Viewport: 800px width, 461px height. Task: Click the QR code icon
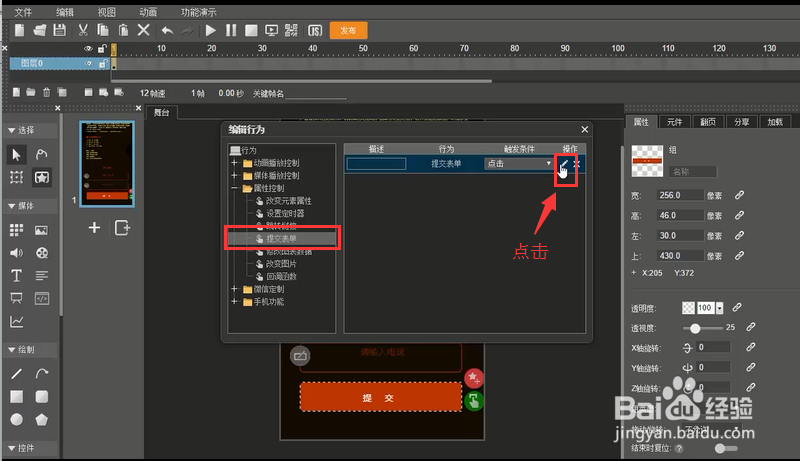[x=291, y=31]
